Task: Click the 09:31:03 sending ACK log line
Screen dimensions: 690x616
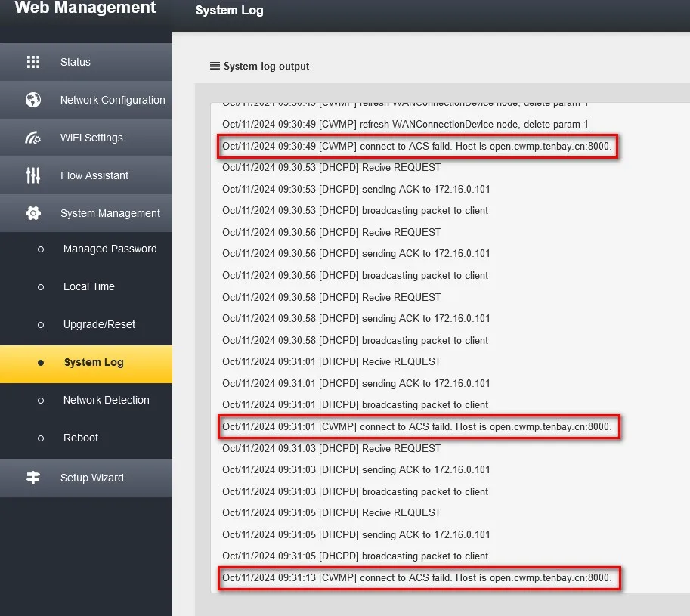Action: (356, 470)
